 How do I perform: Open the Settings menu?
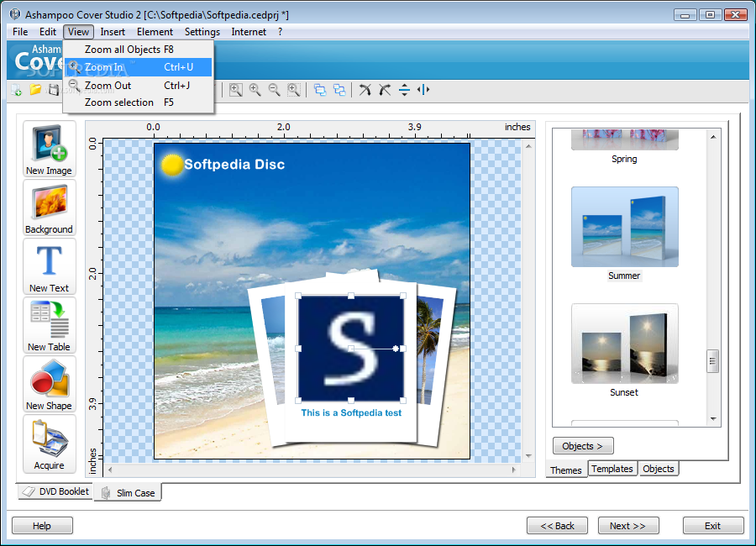(202, 32)
